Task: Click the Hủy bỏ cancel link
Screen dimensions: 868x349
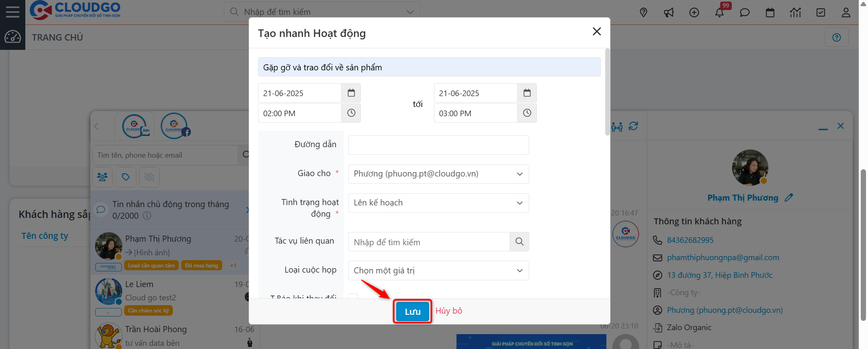Action: [x=449, y=311]
